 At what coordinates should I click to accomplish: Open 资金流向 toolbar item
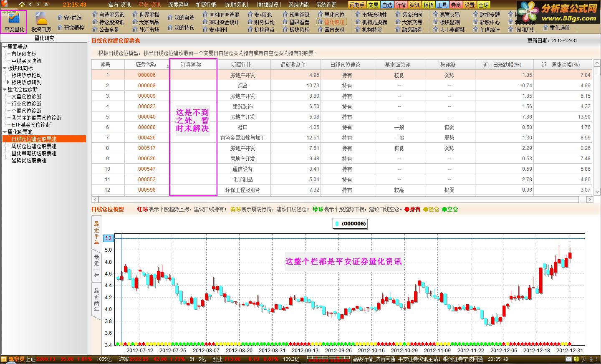(x=409, y=15)
